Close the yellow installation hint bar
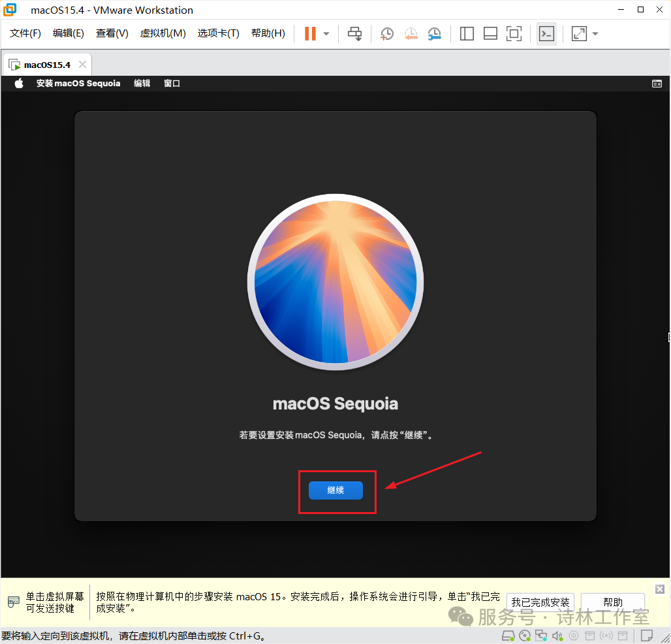This screenshot has width=671, height=644. 660,589
